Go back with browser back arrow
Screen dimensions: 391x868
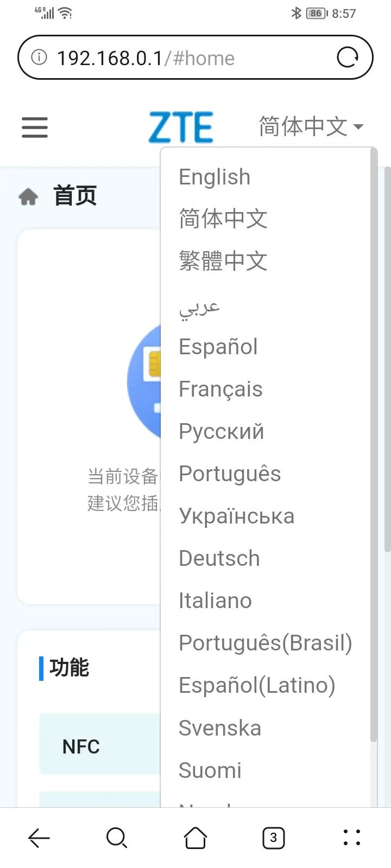point(39,838)
